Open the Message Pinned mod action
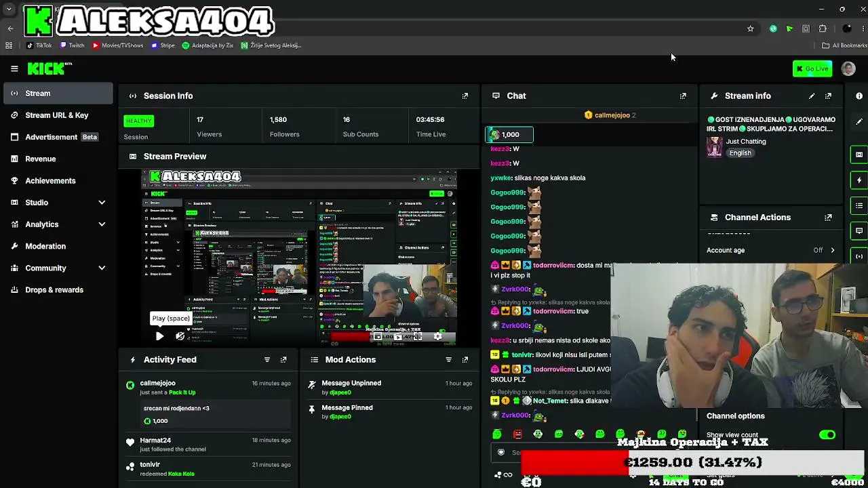The height and width of the screenshot is (488, 868). coord(347,407)
